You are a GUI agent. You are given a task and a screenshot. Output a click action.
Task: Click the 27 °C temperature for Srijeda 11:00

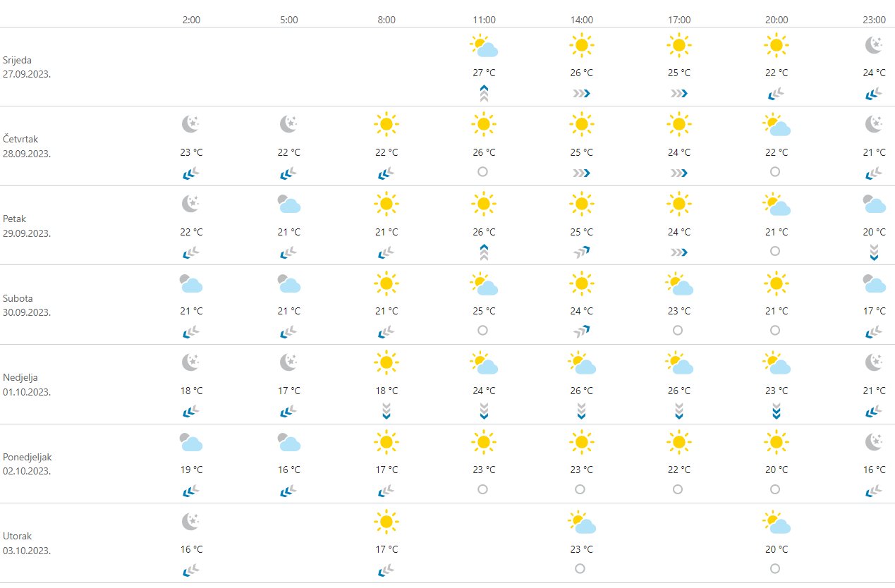tap(484, 73)
